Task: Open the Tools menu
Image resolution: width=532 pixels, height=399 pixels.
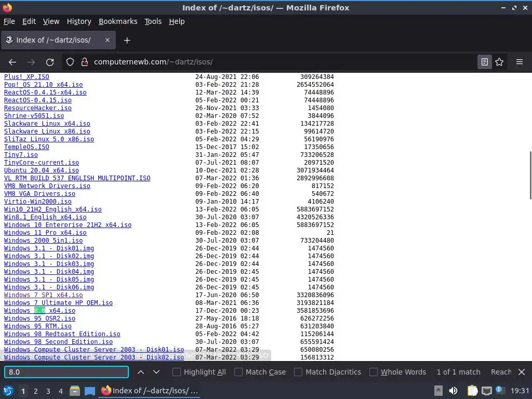Action: click(153, 21)
